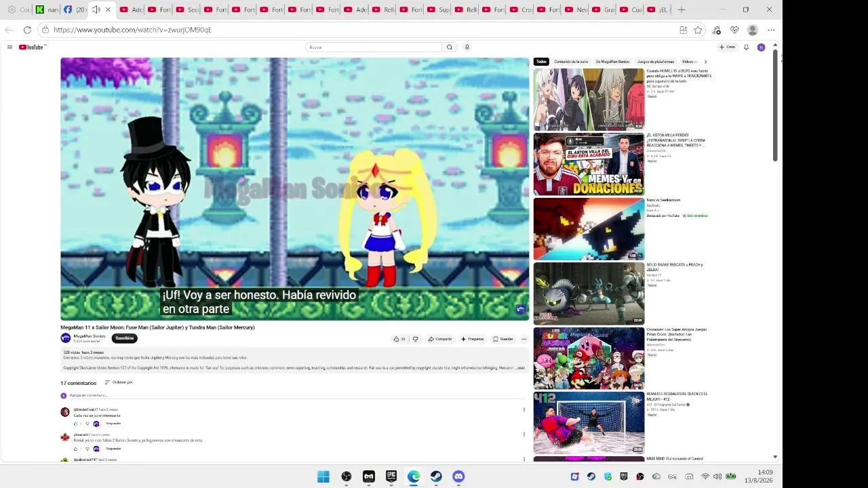Expand the description with '...más'
Screen dimensions: 868x488
pos(520,368)
